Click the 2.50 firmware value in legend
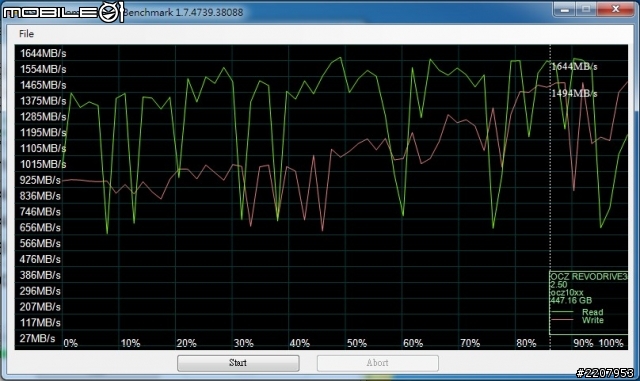The image size is (640, 381). (x=559, y=285)
